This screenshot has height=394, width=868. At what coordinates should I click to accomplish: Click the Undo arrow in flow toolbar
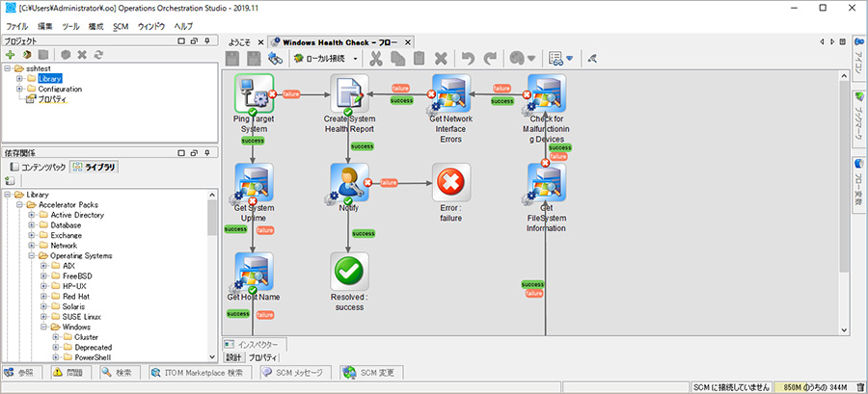pyautogui.click(x=469, y=59)
